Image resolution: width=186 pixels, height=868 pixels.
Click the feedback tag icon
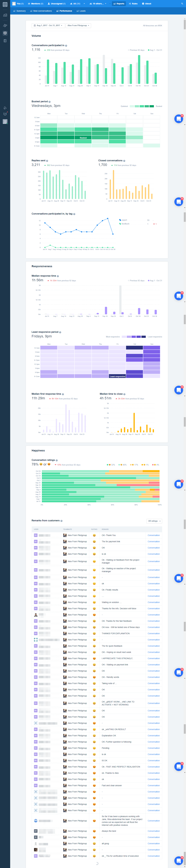[120, 224]
